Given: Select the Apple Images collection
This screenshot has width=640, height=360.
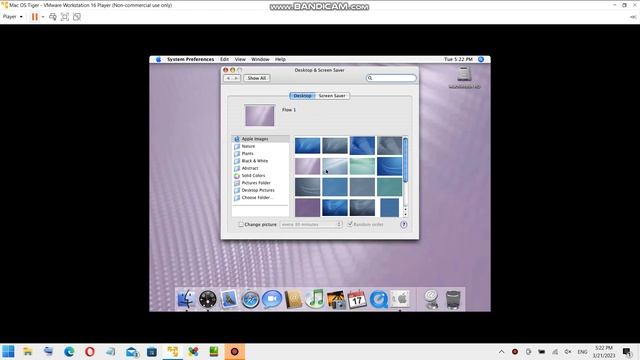Looking at the screenshot, I should 260,139.
